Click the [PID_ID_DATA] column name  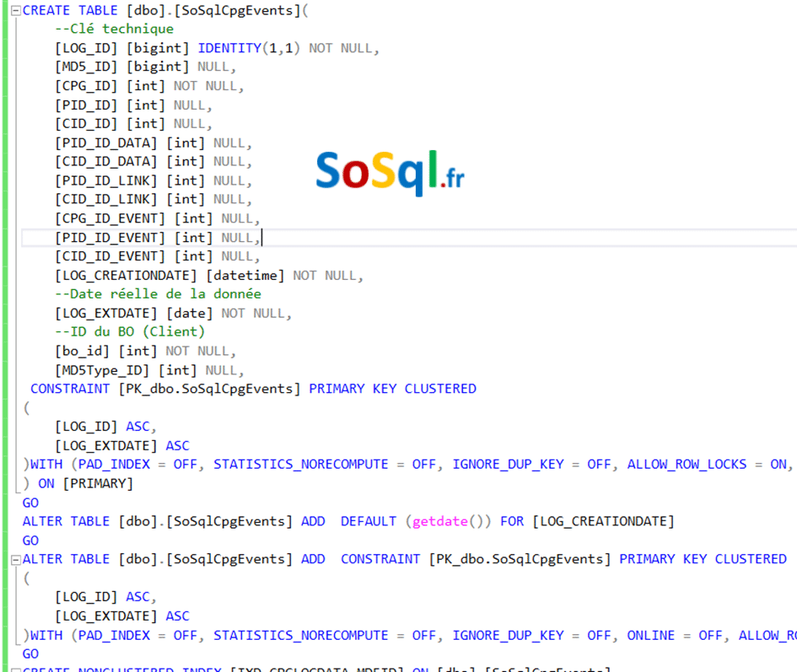106,142
